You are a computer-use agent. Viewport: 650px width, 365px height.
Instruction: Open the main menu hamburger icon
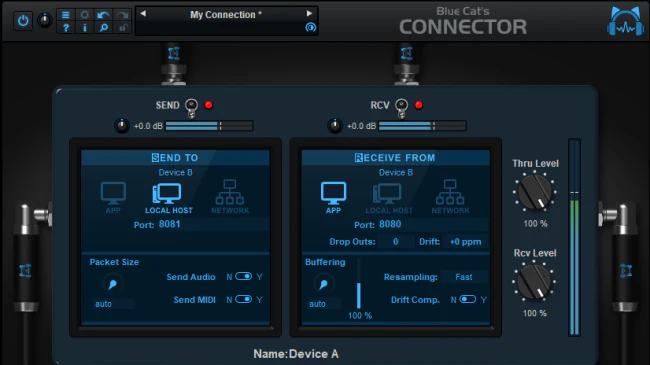pos(65,15)
